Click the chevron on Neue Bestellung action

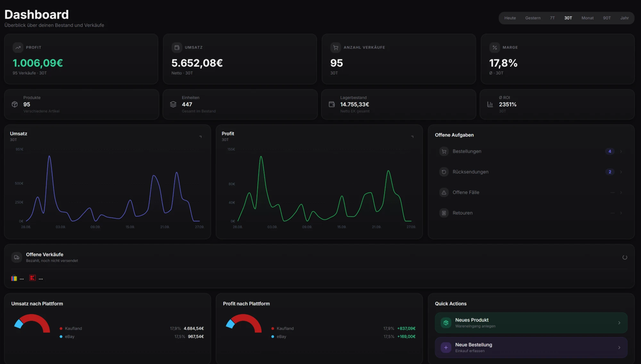[x=619, y=348]
